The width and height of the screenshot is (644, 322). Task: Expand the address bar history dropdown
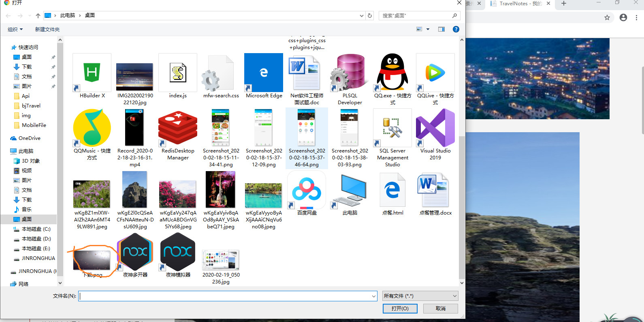(362, 15)
